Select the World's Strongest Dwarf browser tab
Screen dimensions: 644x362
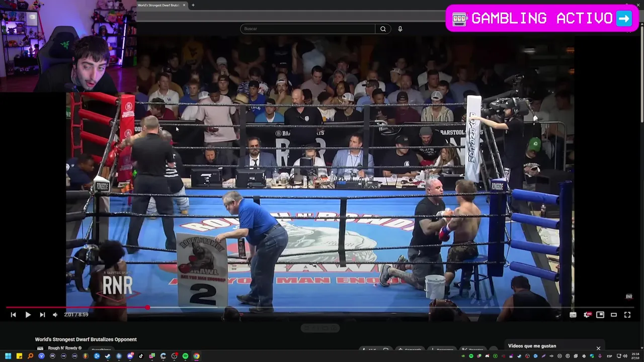click(158, 5)
